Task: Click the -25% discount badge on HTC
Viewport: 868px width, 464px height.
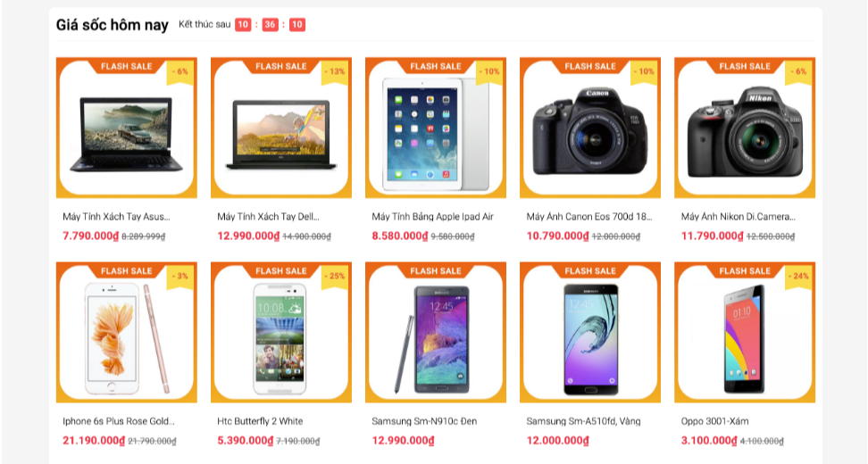Action: pos(335,276)
